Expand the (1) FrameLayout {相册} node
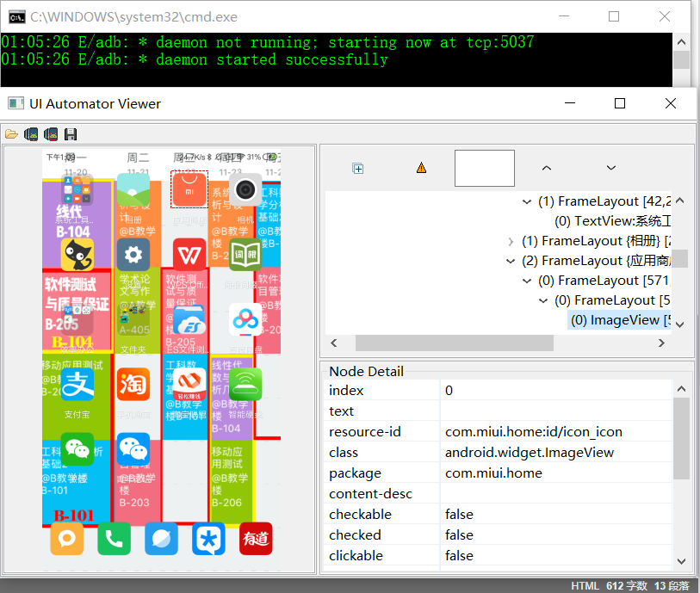The image size is (700, 593). (511, 241)
